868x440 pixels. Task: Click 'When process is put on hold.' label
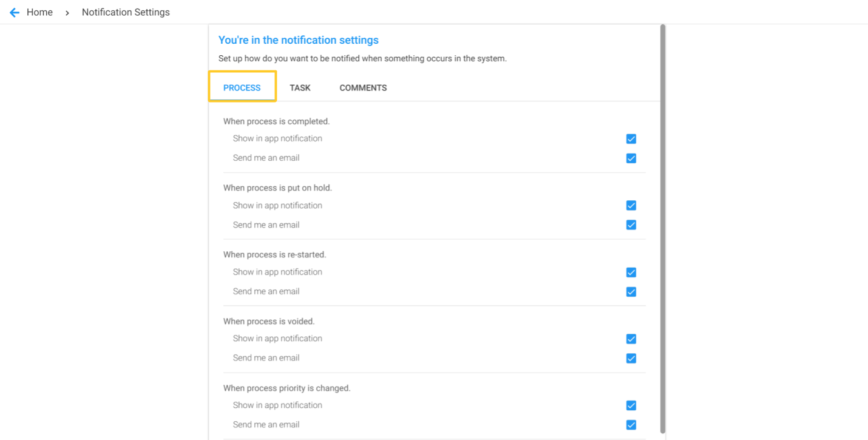tap(277, 188)
